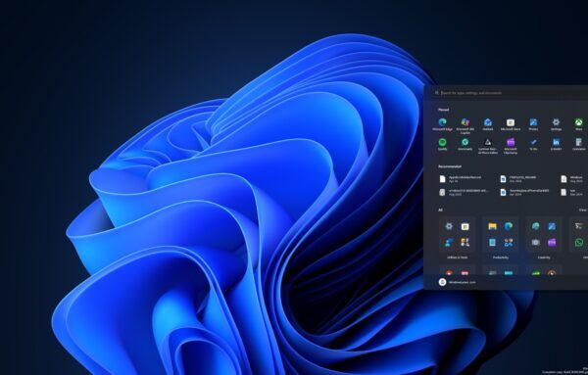Open the To Do pinned app

click(x=533, y=144)
